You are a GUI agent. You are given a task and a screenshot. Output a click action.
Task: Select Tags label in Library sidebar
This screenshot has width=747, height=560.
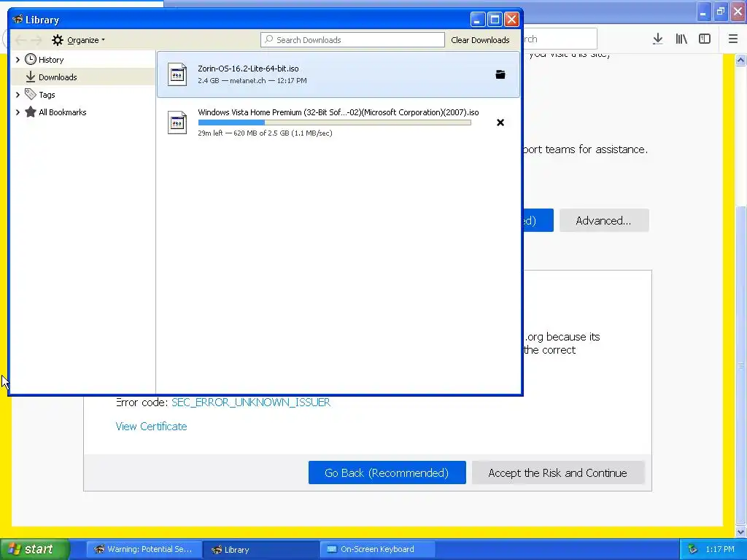click(x=47, y=95)
